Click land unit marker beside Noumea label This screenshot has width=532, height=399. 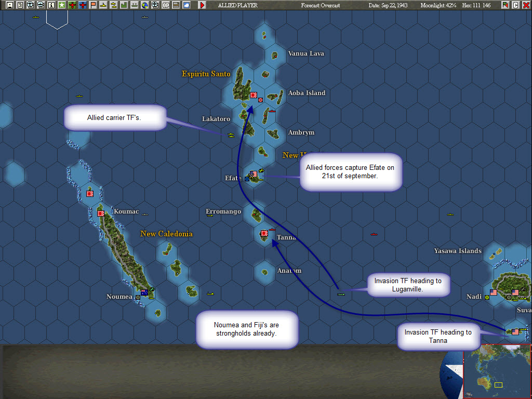tap(138, 297)
